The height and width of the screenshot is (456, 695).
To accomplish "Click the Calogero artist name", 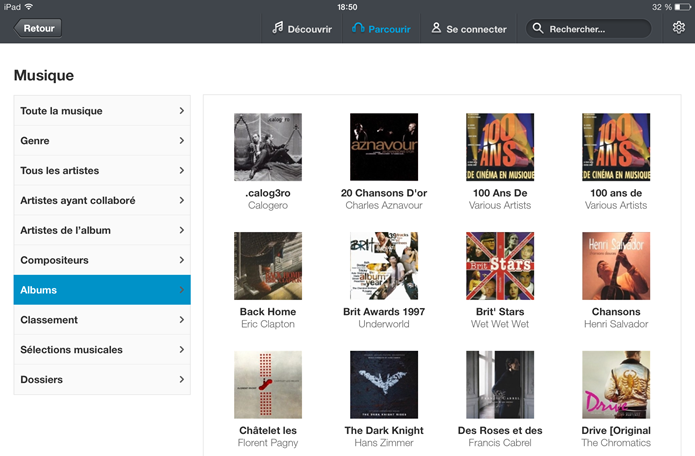I will (x=268, y=206).
